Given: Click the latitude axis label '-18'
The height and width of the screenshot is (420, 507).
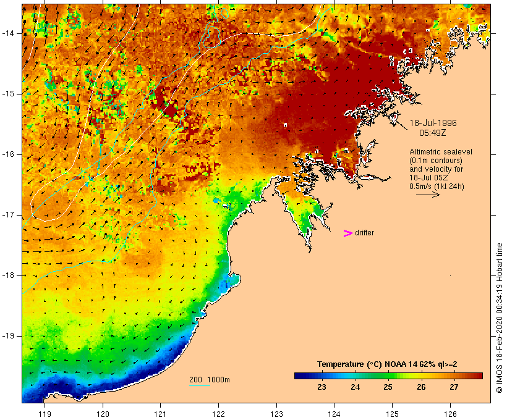Looking at the screenshot, I should coord(8,275).
